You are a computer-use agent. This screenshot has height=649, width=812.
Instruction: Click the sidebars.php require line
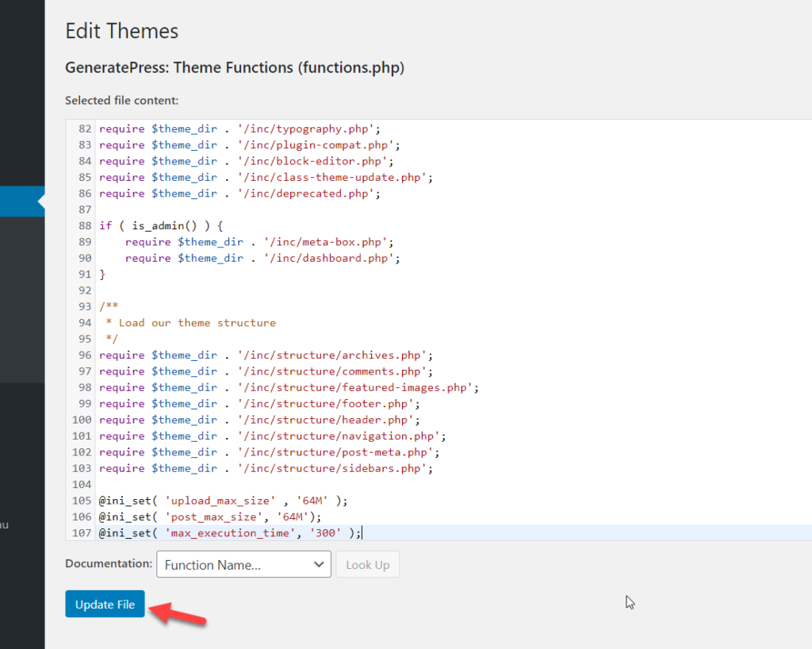[266, 468]
